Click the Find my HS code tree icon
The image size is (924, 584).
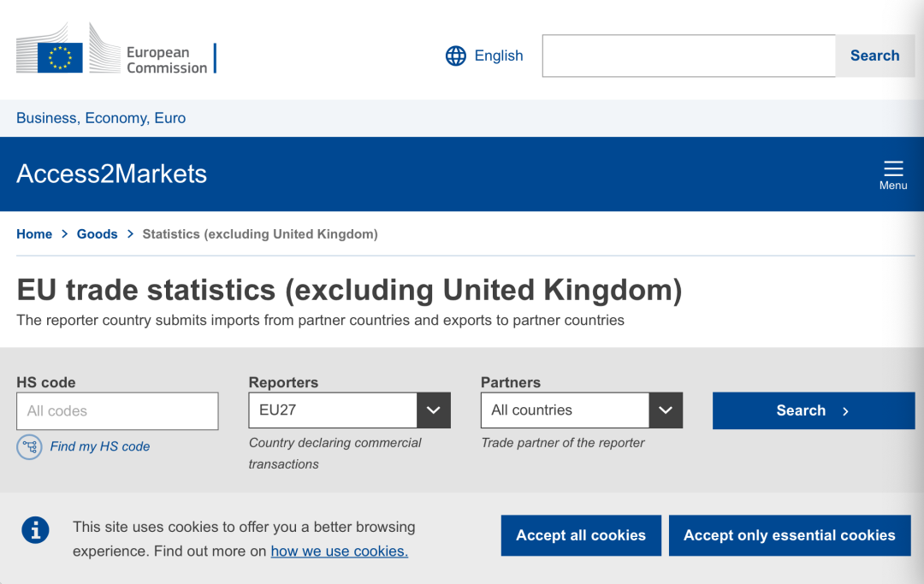29,446
